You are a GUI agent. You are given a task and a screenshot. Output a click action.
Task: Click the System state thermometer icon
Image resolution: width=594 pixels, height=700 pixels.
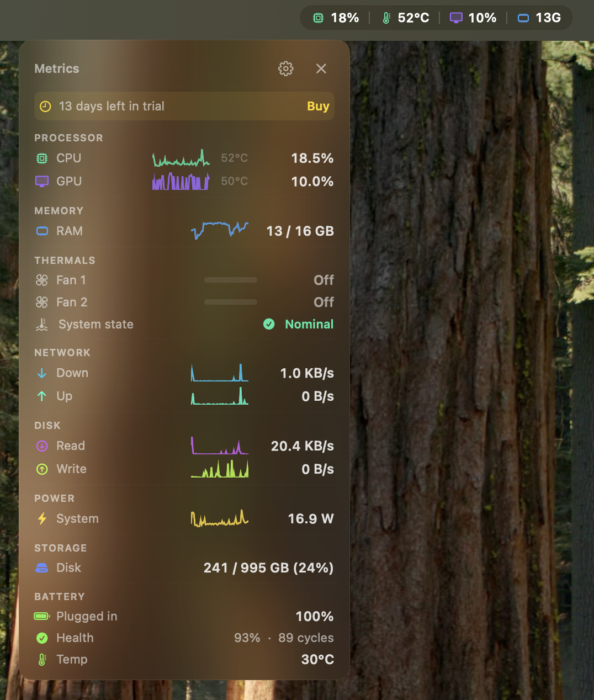(x=42, y=324)
